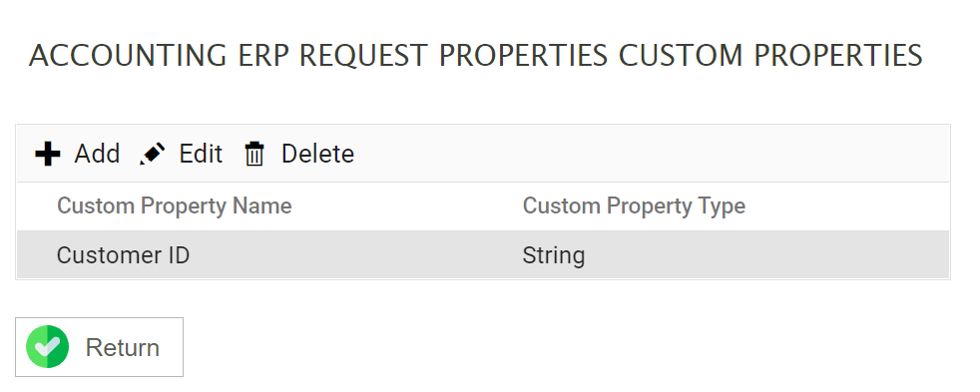Click the String type cell

click(554, 255)
